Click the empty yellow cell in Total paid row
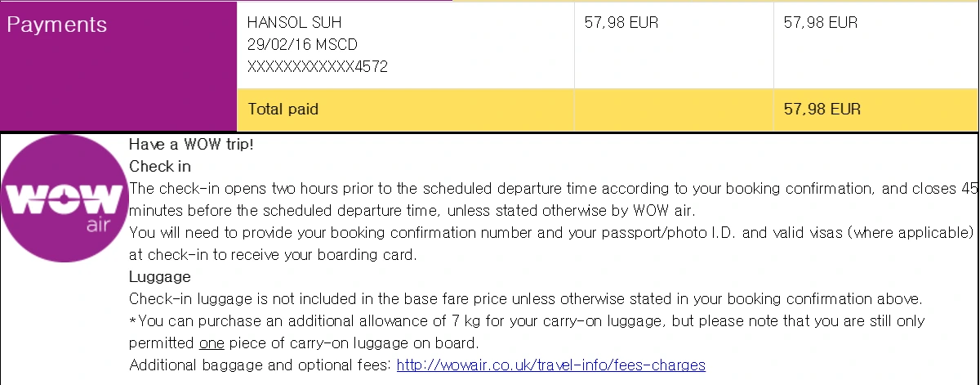Image resolution: width=980 pixels, height=385 pixels. (x=674, y=110)
